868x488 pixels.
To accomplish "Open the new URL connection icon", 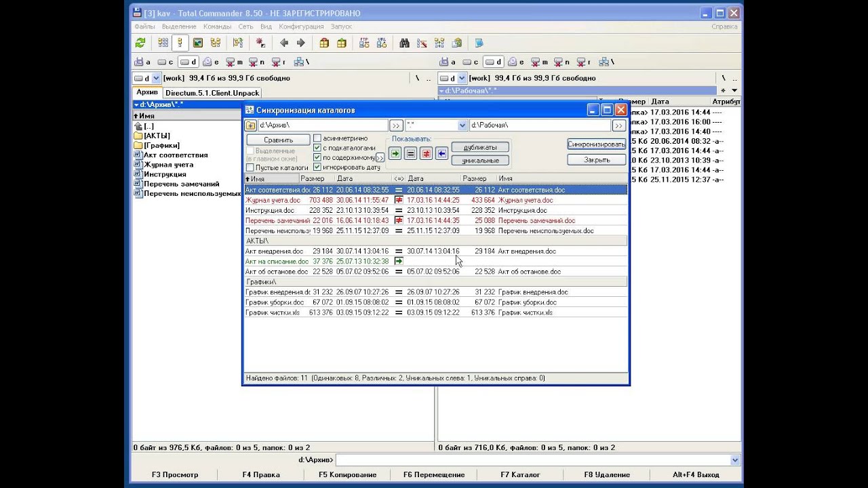I will [x=382, y=43].
